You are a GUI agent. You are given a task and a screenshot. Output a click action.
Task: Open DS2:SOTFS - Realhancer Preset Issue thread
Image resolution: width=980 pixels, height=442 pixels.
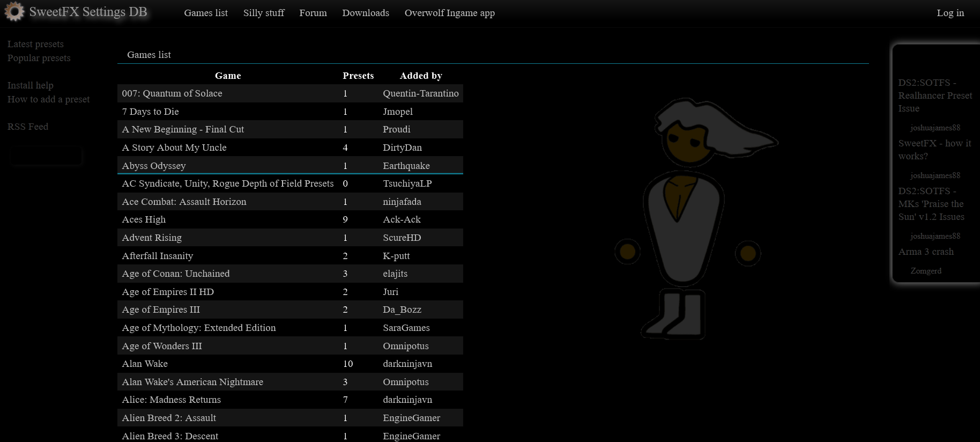[936, 95]
